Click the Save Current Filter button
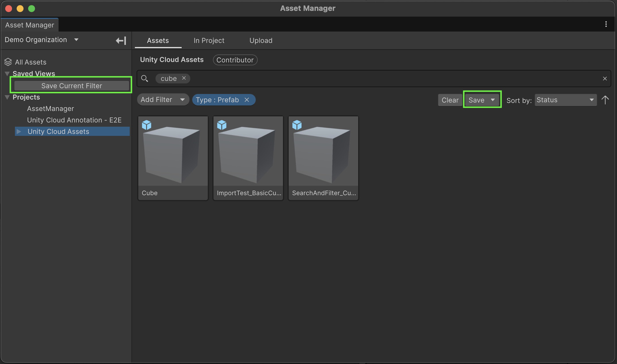This screenshot has height=364, width=617. pos(71,86)
